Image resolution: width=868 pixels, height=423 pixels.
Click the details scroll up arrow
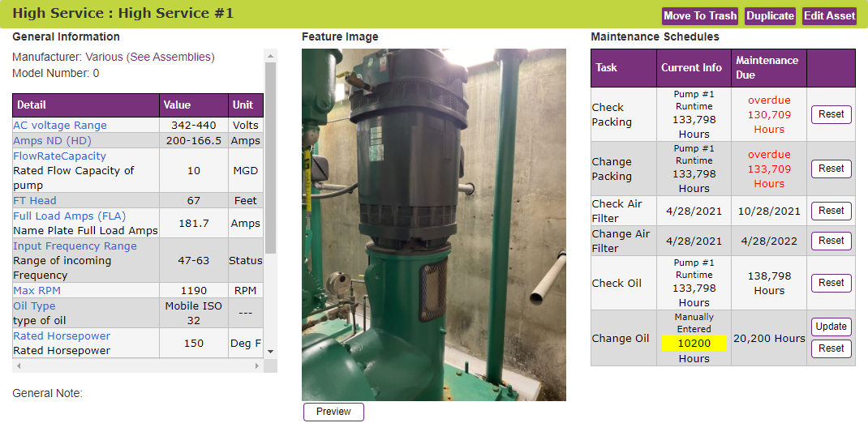[271, 55]
